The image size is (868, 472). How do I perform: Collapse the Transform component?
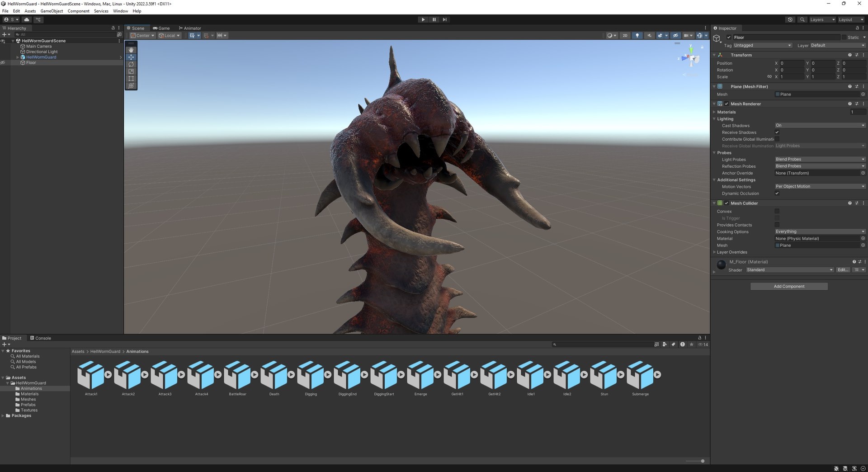[714, 55]
